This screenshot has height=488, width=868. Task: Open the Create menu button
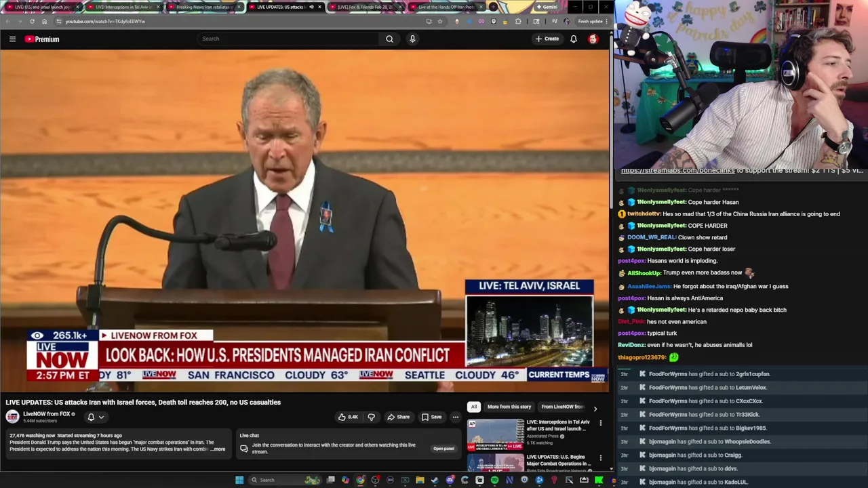point(547,39)
